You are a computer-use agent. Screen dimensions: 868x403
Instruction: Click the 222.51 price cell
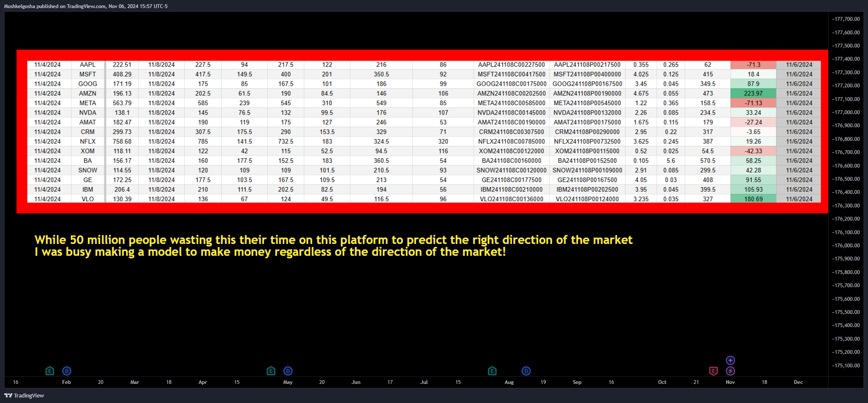click(x=122, y=64)
